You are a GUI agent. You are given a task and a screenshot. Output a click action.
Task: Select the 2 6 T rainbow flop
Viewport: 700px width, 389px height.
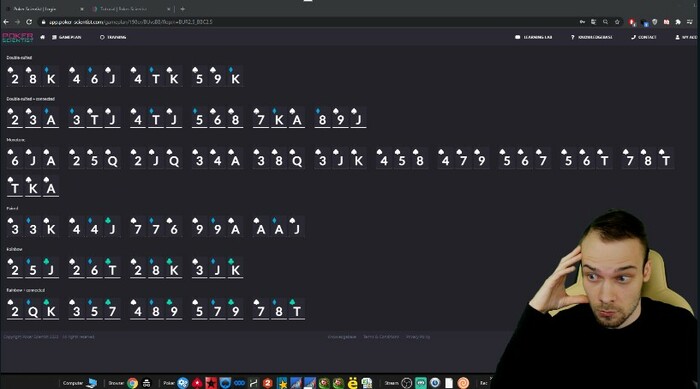(94, 268)
